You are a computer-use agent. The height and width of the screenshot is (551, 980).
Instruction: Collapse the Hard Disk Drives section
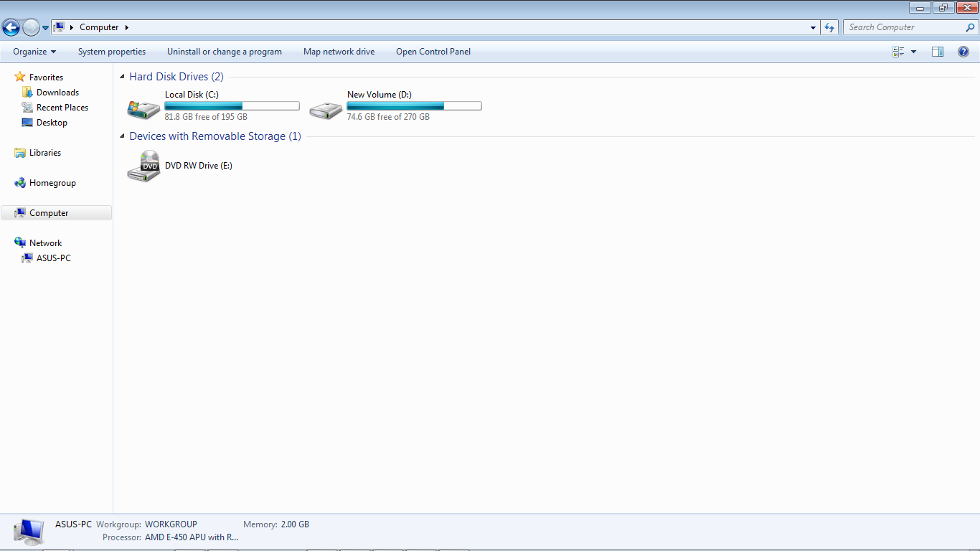click(x=123, y=76)
